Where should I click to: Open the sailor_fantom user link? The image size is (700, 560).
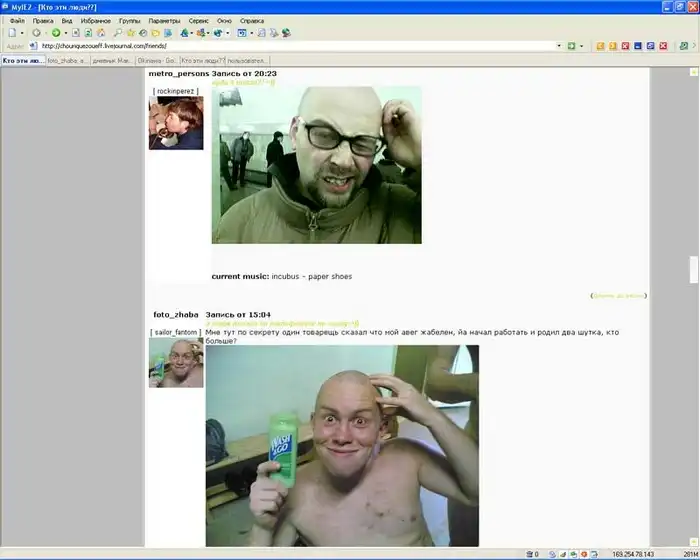(x=176, y=331)
